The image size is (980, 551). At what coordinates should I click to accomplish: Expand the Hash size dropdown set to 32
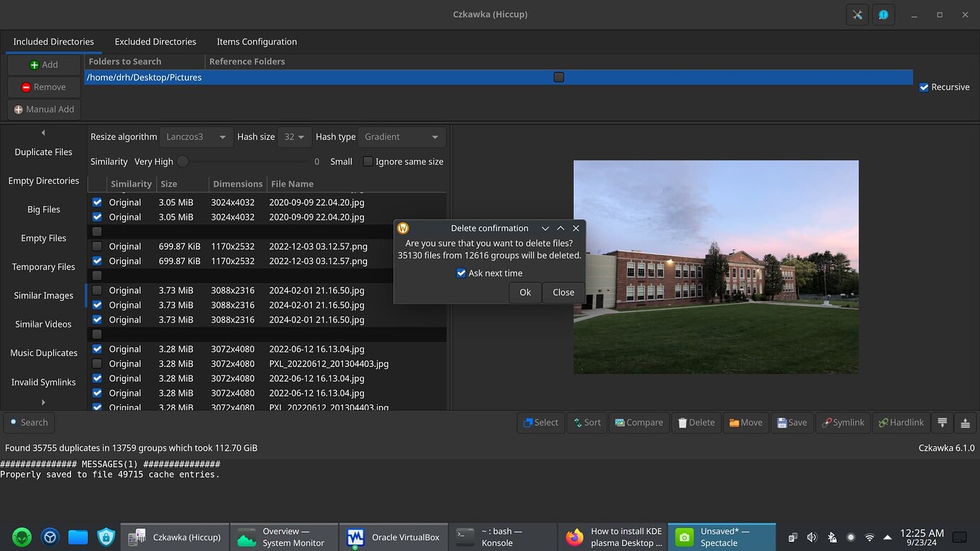pos(293,136)
